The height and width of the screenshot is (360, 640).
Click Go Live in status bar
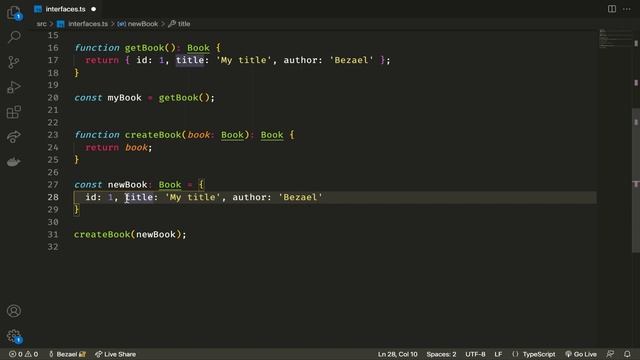pos(581,354)
